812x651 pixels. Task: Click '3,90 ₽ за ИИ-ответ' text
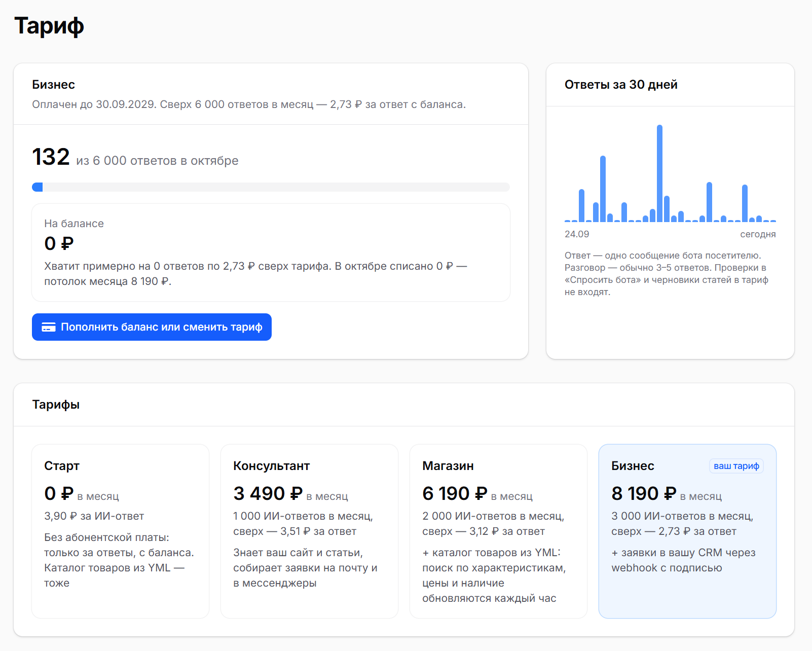(94, 516)
